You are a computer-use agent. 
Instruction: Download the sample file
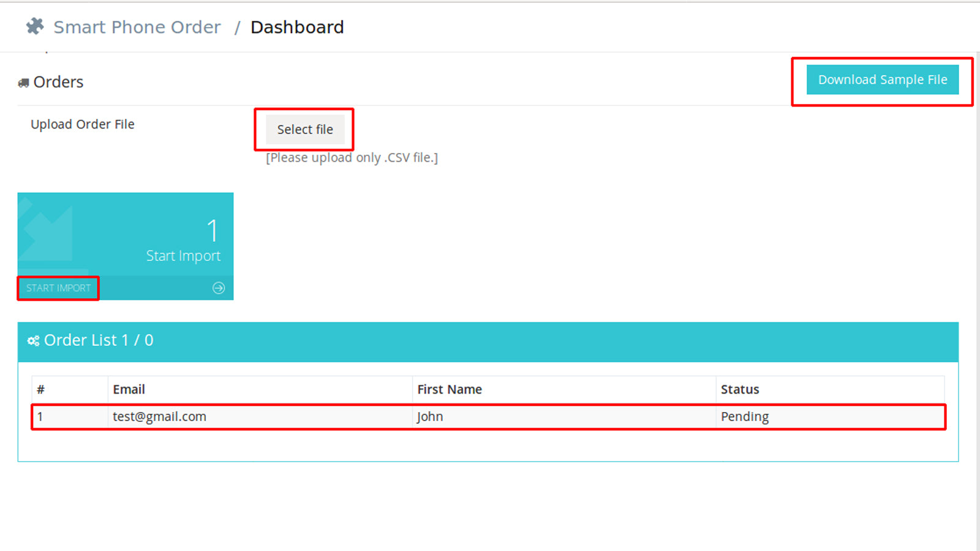point(883,80)
